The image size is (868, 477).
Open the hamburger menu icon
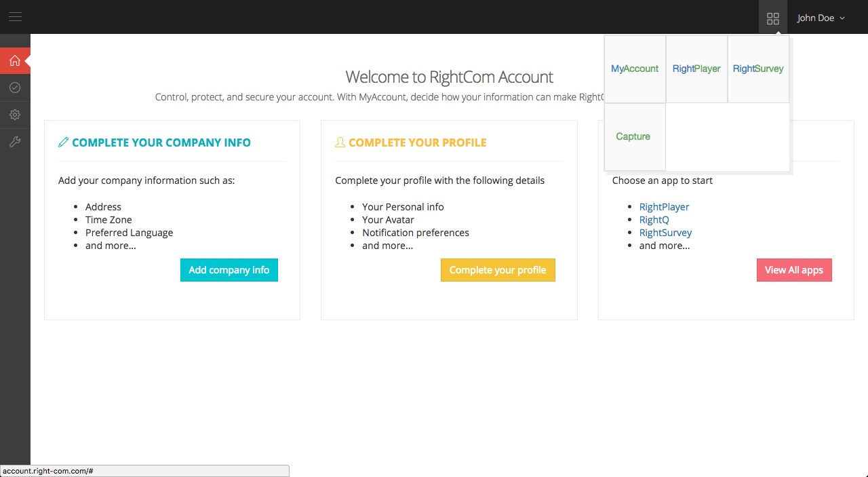(x=15, y=17)
